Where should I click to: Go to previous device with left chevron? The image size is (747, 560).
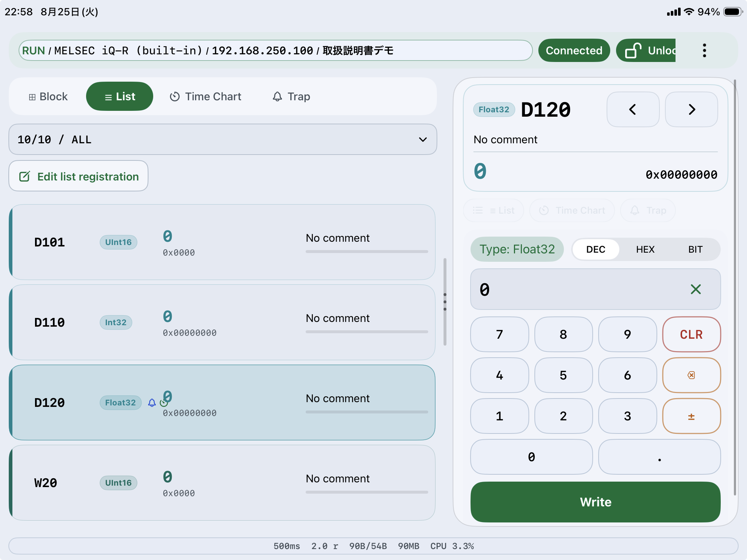tap(633, 109)
